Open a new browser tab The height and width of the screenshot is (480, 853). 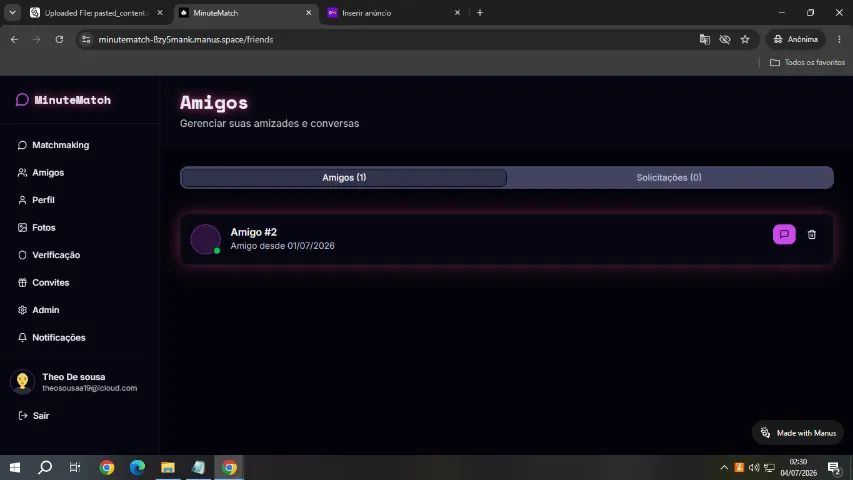[480, 13]
